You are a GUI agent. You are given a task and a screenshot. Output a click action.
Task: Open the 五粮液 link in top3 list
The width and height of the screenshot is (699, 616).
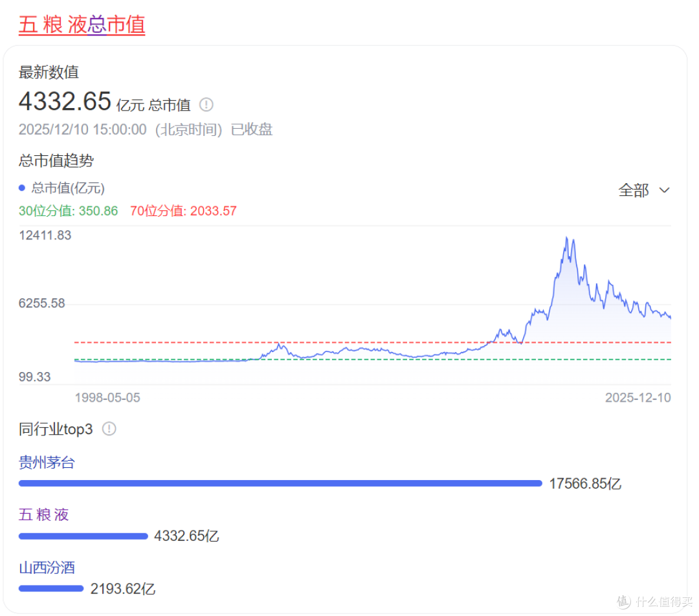[x=44, y=515]
